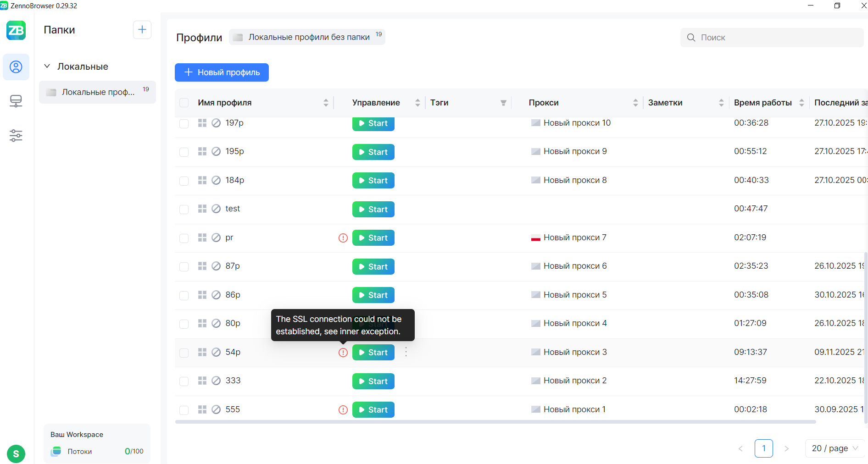Click proxy name Новый прокси 10
The height and width of the screenshot is (464, 868).
click(577, 123)
